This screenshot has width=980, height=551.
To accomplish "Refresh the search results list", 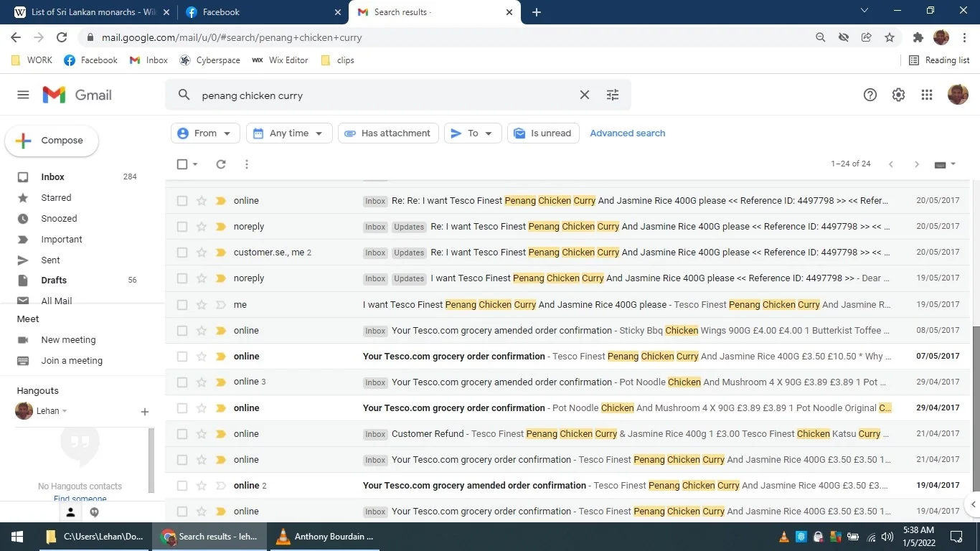I will coord(221,164).
